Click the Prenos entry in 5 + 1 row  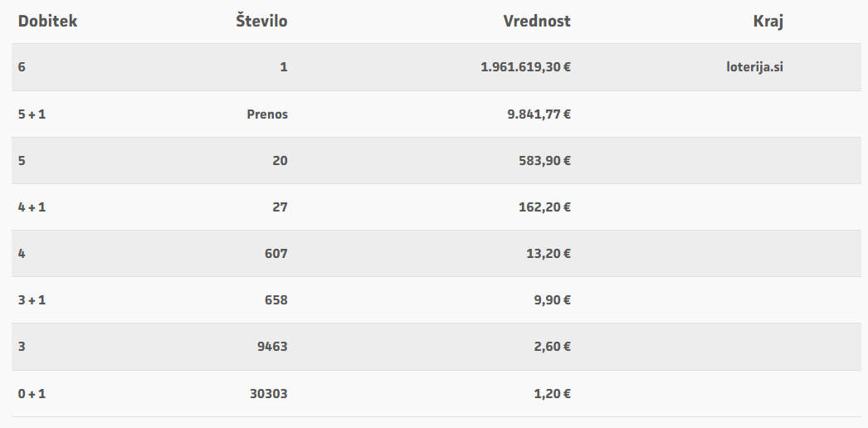pyautogui.click(x=267, y=114)
